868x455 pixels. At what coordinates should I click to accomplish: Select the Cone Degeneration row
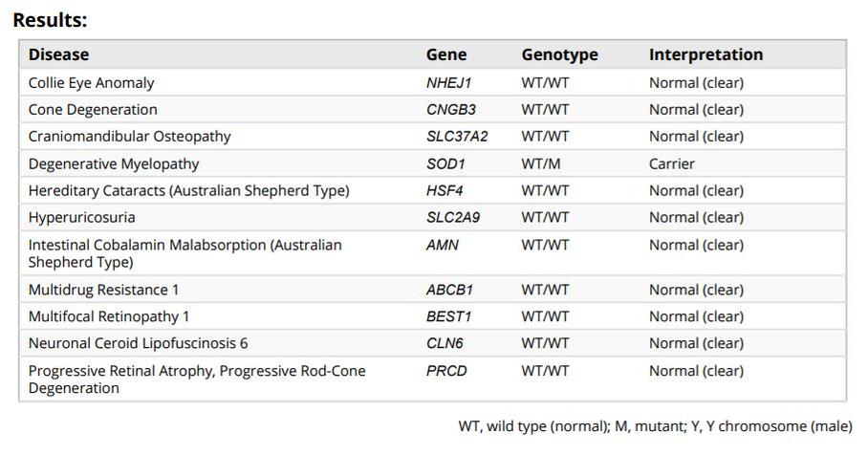click(432, 109)
